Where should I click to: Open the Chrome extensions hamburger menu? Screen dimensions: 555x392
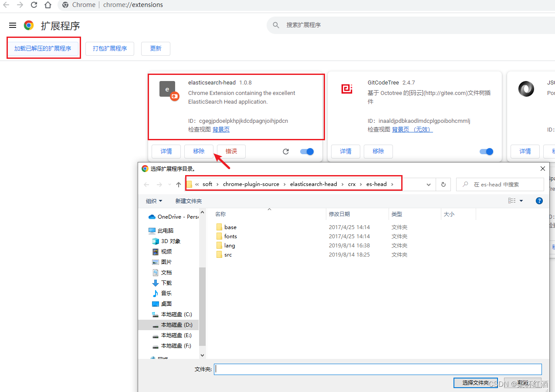pos(13,25)
